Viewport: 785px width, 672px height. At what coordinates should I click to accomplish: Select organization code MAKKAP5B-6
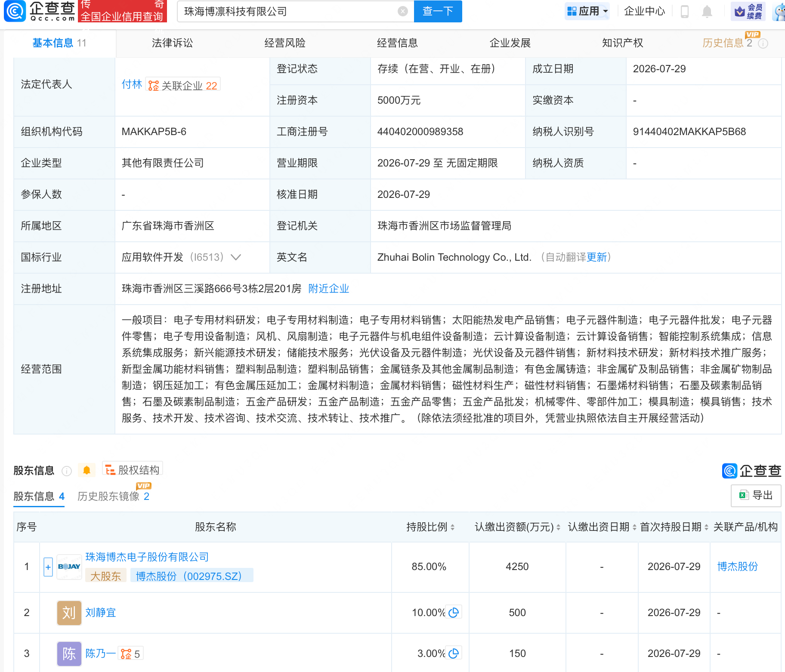pos(154,132)
